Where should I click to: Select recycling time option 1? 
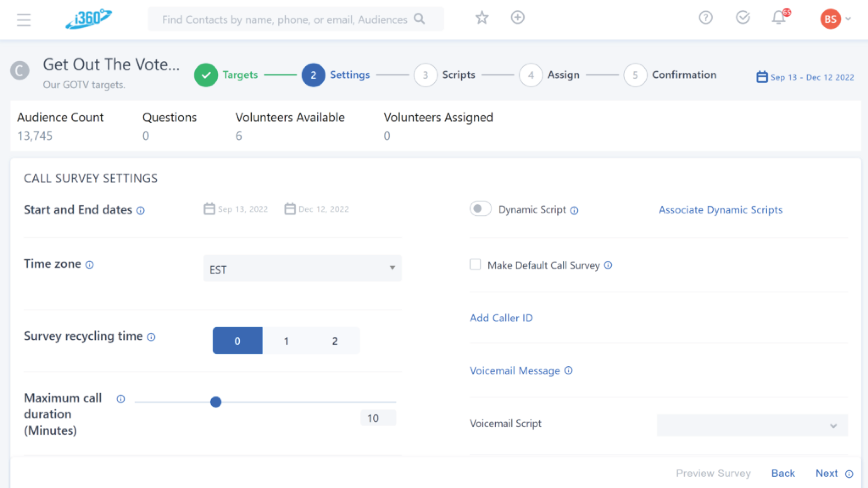click(286, 341)
